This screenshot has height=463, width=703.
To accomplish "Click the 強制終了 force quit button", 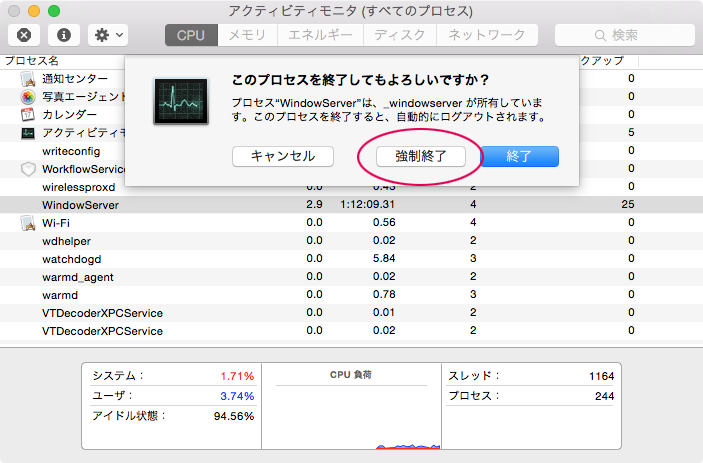I will tap(421, 156).
